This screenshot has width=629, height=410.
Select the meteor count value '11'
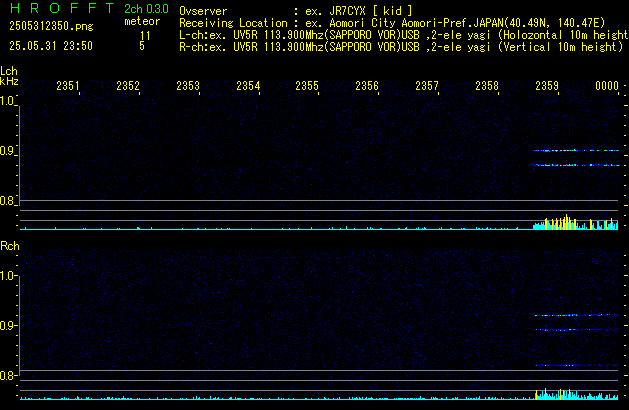pos(145,35)
